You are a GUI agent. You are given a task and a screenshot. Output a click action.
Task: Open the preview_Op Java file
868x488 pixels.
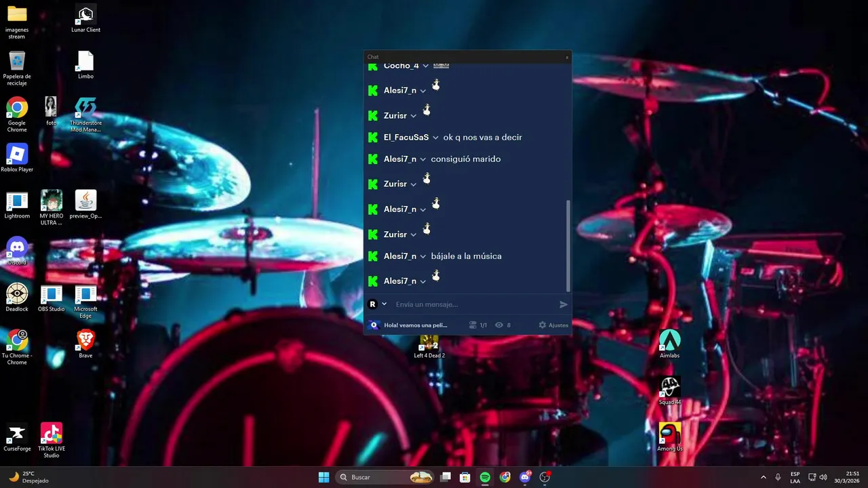click(x=85, y=205)
